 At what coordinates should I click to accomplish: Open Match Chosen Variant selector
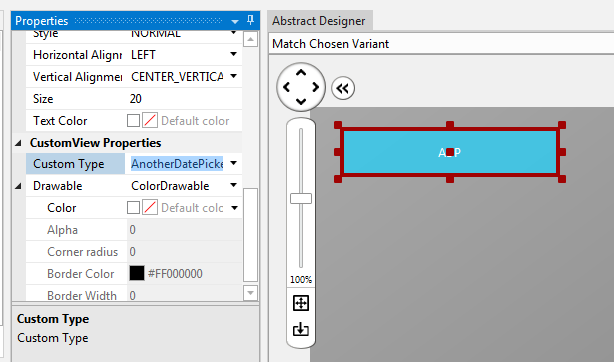[441, 43]
